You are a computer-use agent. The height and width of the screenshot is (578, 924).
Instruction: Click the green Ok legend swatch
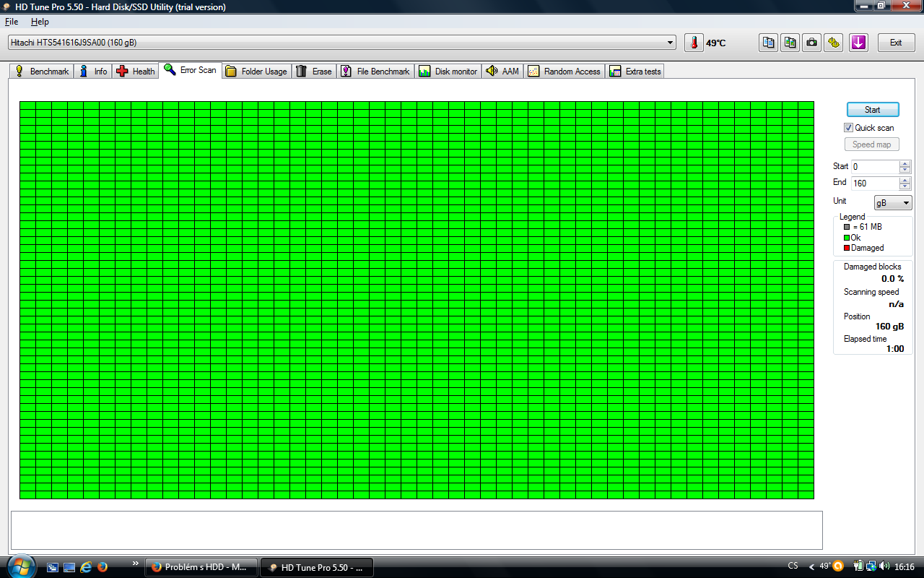click(847, 238)
